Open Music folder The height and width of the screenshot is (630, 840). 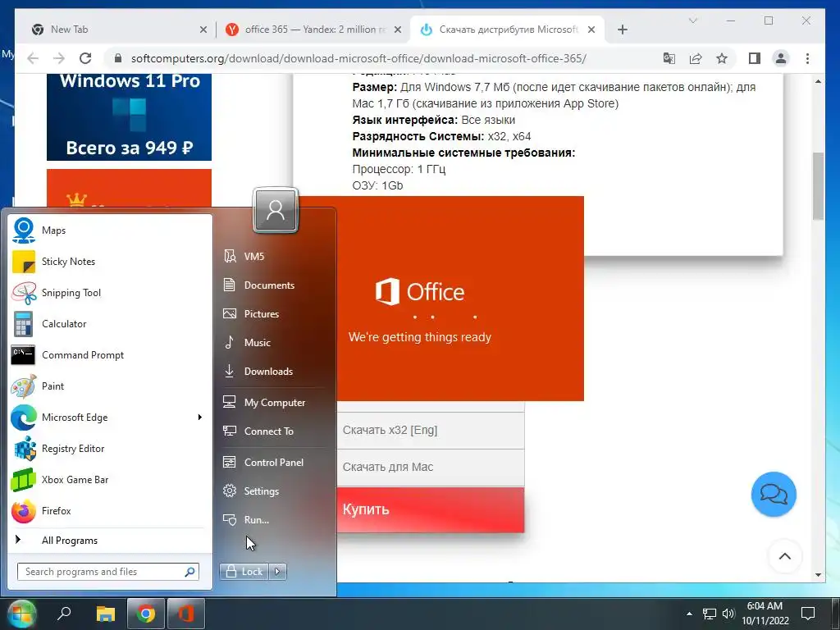[274, 342]
